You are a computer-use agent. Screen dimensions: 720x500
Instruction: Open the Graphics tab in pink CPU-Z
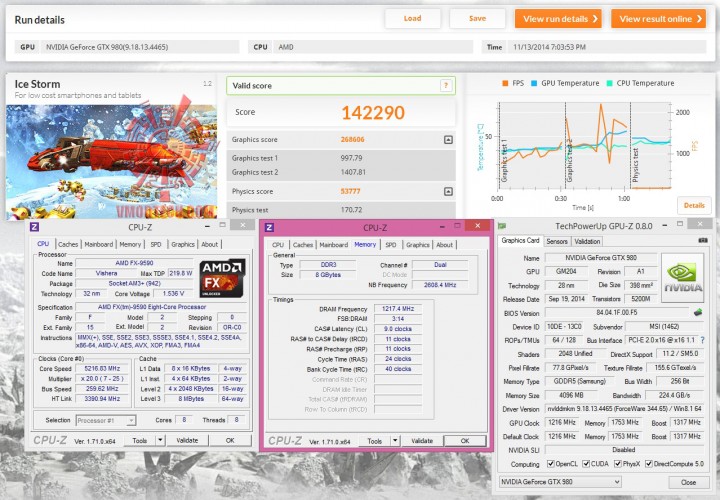pyautogui.click(x=417, y=245)
